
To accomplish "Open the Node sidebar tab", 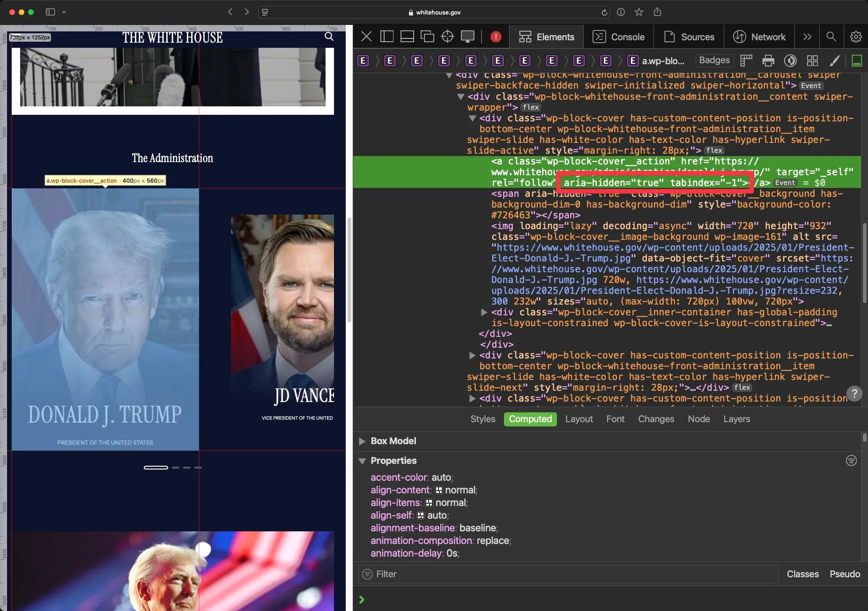I will (699, 419).
